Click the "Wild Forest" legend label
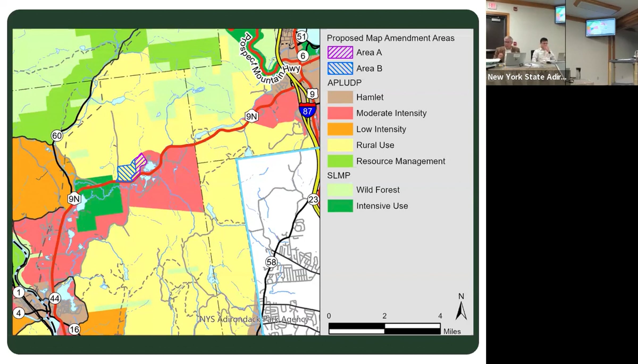Screen dimensions: 638x364 click(x=378, y=190)
